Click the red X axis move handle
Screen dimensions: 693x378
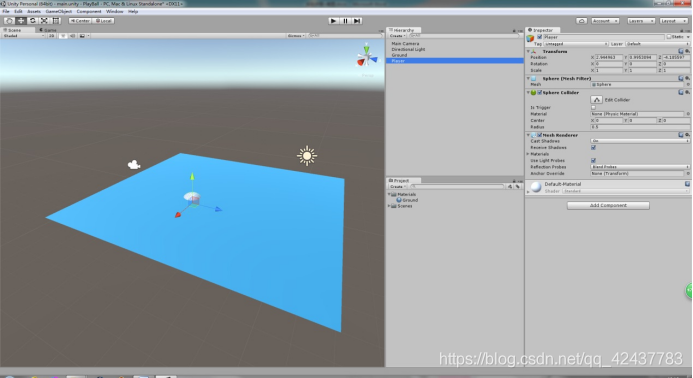pyautogui.click(x=178, y=214)
